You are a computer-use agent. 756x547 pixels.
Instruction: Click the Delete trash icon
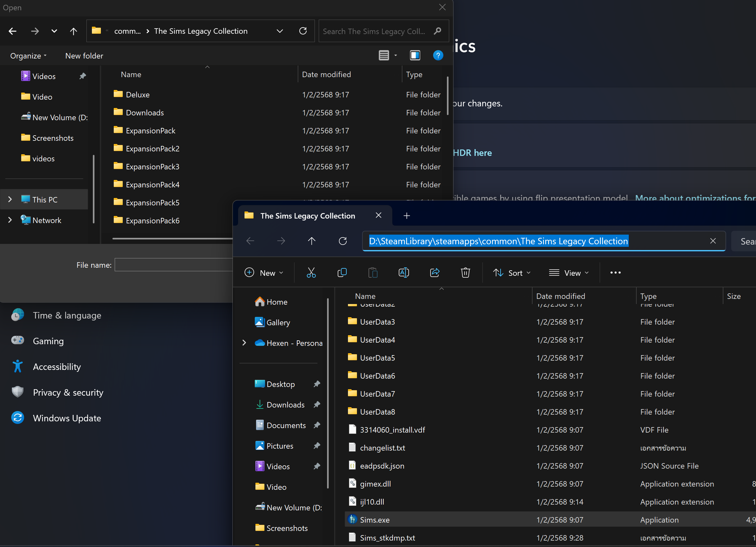tap(465, 273)
